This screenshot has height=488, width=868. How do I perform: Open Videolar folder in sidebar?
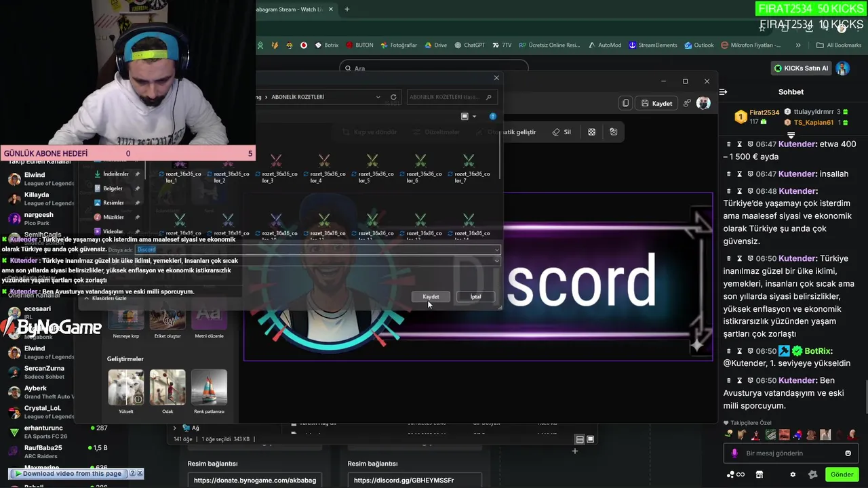coord(113,231)
